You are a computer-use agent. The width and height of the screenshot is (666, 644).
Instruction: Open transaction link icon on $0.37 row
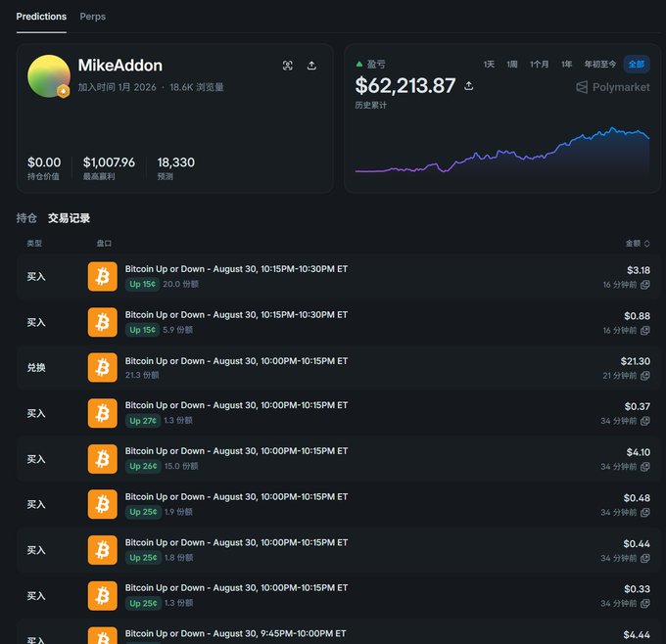click(645, 421)
